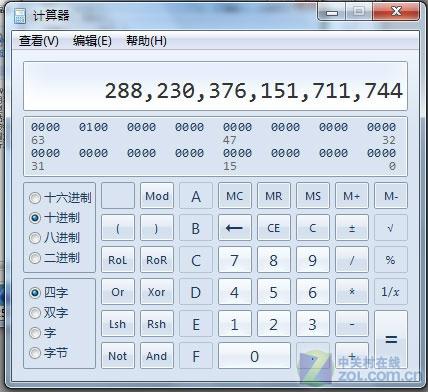Viewport: 428px width, 392px height.
Task: Click the digit 0 key
Action: point(254,356)
